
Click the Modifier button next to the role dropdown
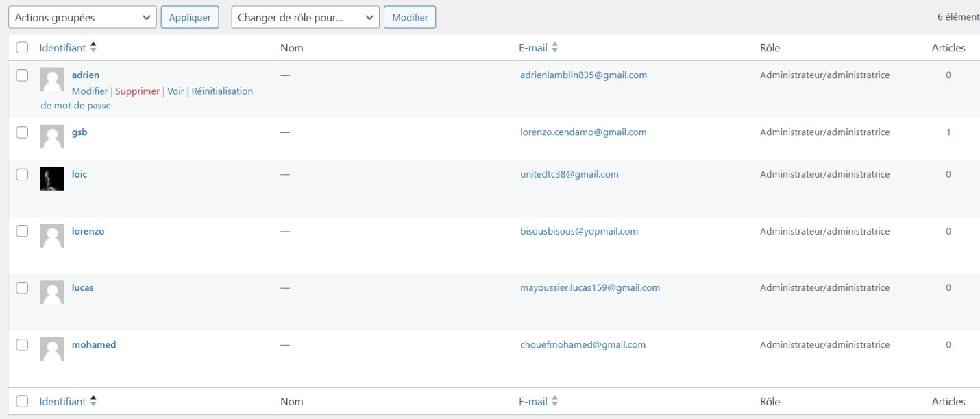pyautogui.click(x=410, y=17)
